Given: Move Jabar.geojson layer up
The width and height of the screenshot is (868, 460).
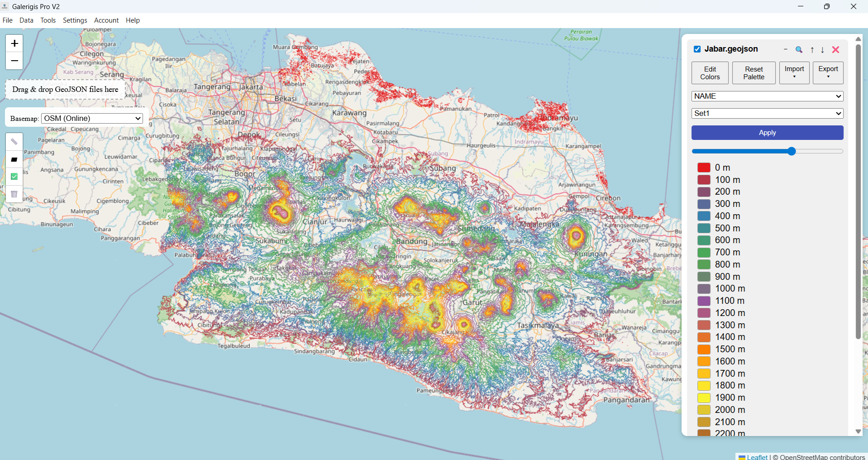Looking at the screenshot, I should click(x=812, y=50).
